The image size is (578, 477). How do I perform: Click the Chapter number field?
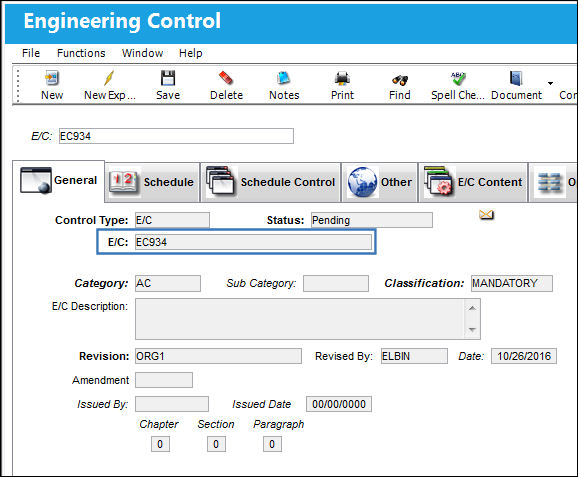[160, 444]
